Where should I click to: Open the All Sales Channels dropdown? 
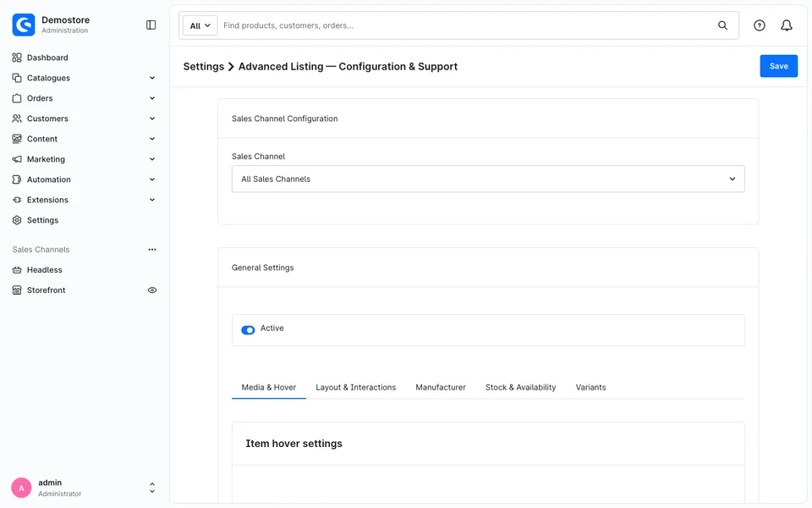[x=488, y=179]
